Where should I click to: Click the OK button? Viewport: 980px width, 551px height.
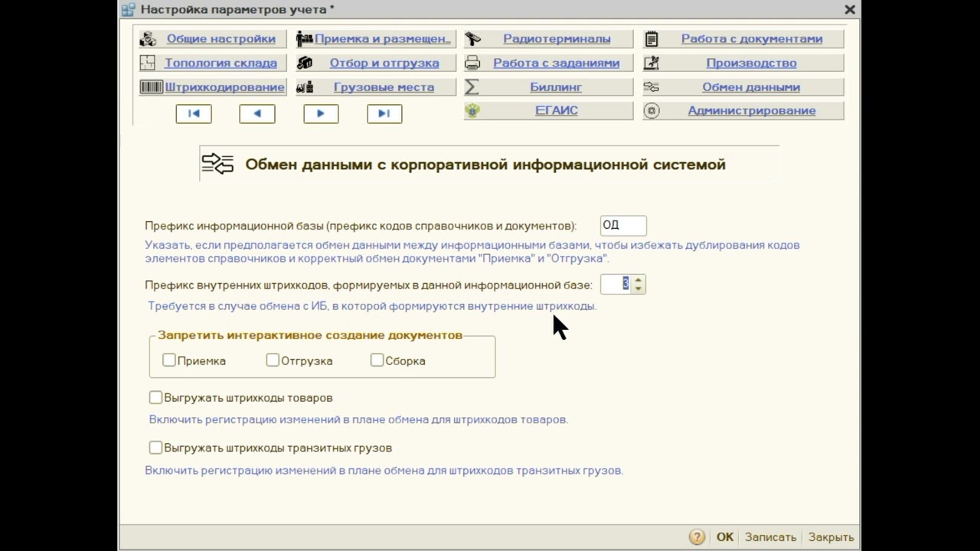[724, 537]
